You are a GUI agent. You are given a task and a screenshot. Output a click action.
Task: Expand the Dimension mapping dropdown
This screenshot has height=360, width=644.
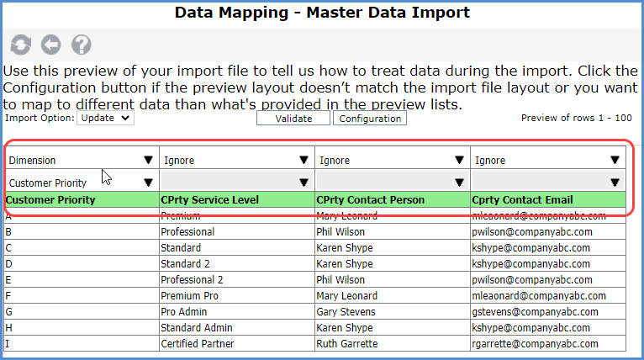point(82,160)
